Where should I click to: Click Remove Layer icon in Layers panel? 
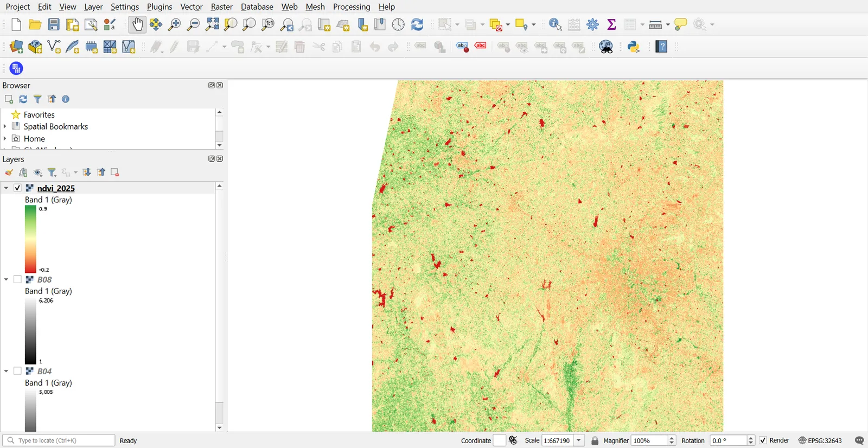pos(115,172)
